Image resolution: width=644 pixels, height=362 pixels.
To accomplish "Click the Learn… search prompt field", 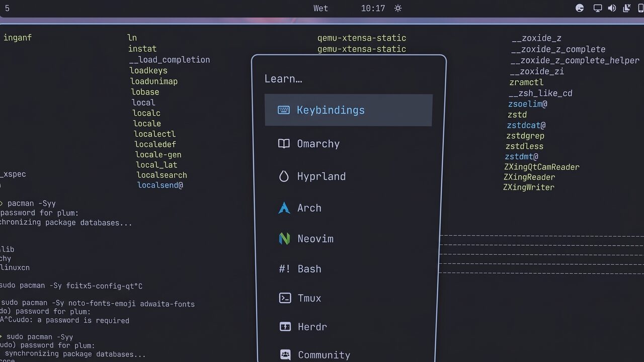I will (348, 79).
